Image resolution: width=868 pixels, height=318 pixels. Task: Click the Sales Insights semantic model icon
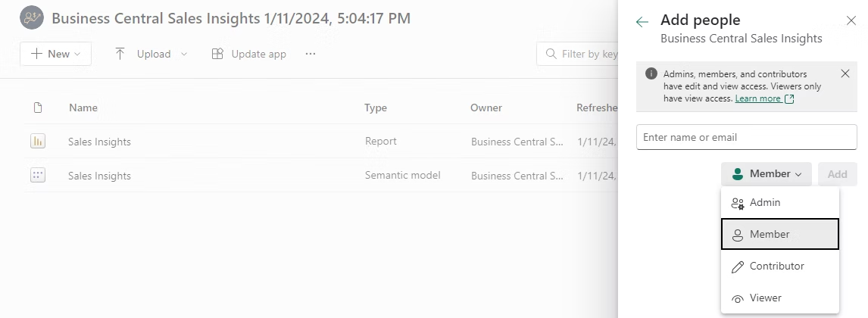click(x=38, y=176)
